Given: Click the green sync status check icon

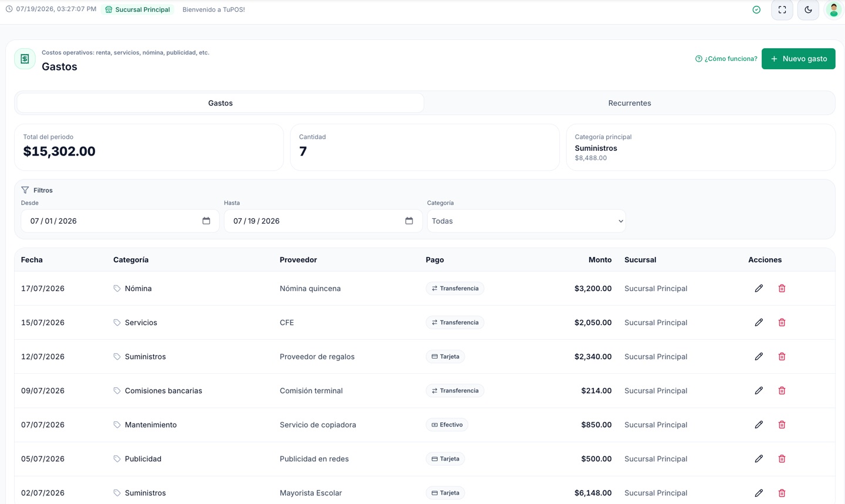Looking at the screenshot, I should (756, 9).
